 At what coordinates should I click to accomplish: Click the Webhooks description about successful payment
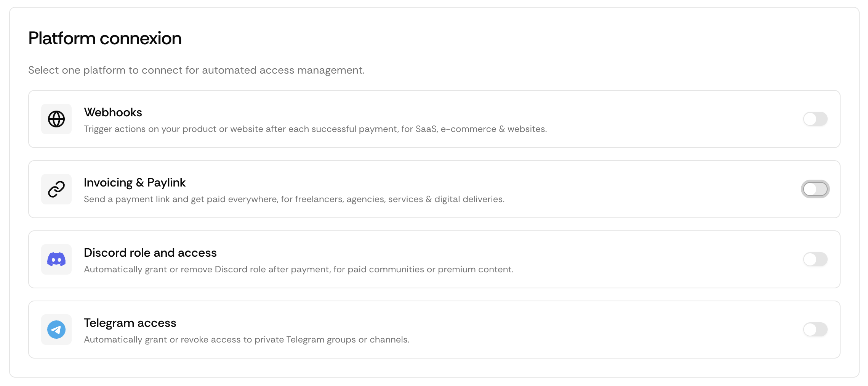(x=315, y=129)
